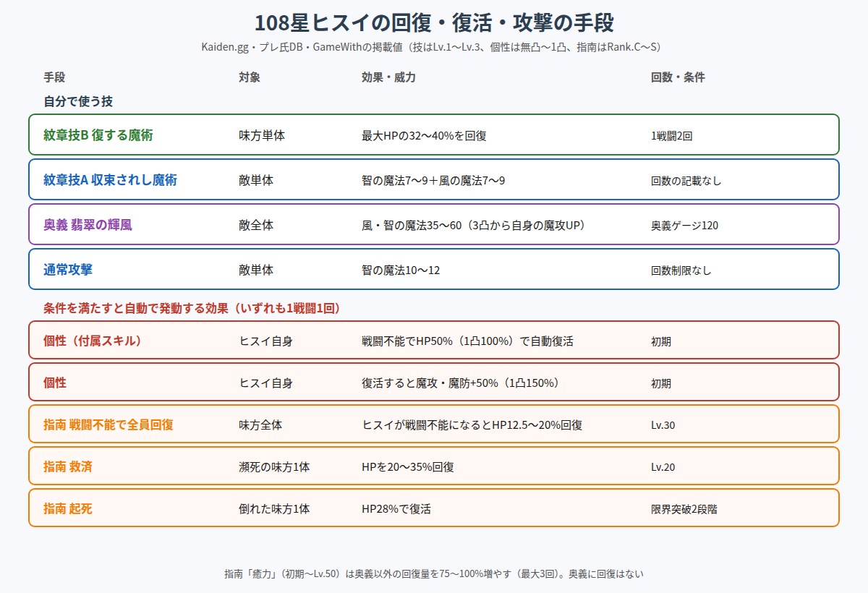Click the 回数・条件 column header
Image resolution: width=868 pixels, height=593 pixels.
(x=678, y=77)
